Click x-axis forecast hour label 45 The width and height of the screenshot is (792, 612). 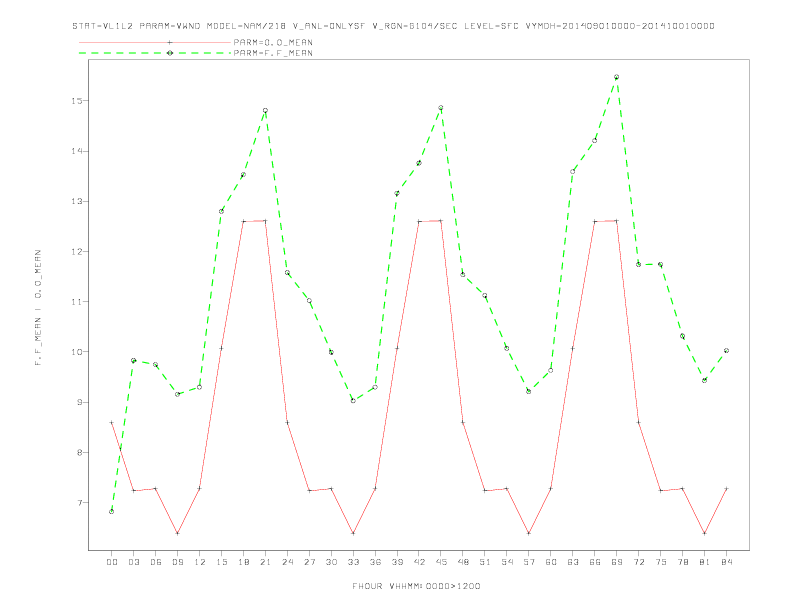(441, 562)
